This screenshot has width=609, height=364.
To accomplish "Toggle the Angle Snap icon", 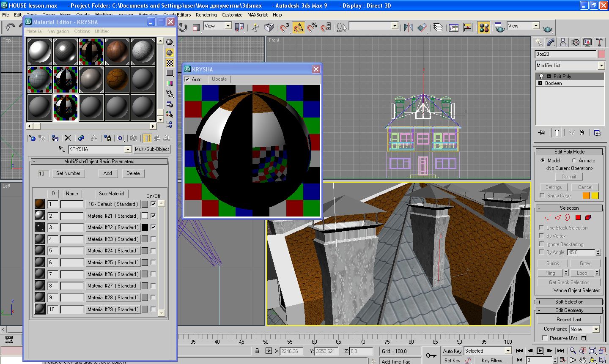I will tap(298, 27).
